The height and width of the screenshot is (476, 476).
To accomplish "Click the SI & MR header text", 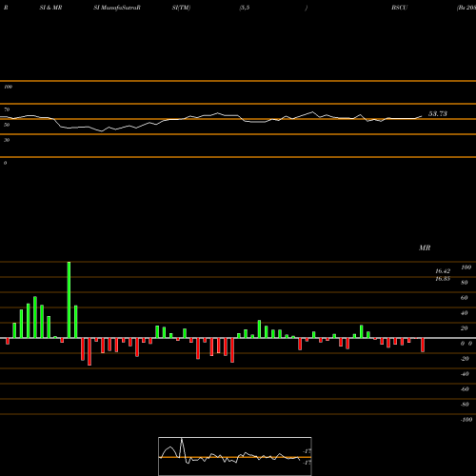I will (50, 8).
